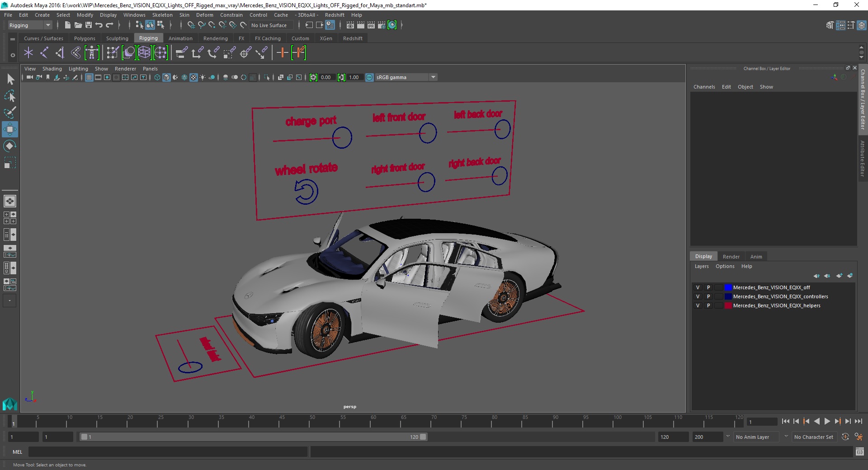The height and width of the screenshot is (470, 868).
Task: Open the Render Settings icon
Action: point(382,25)
